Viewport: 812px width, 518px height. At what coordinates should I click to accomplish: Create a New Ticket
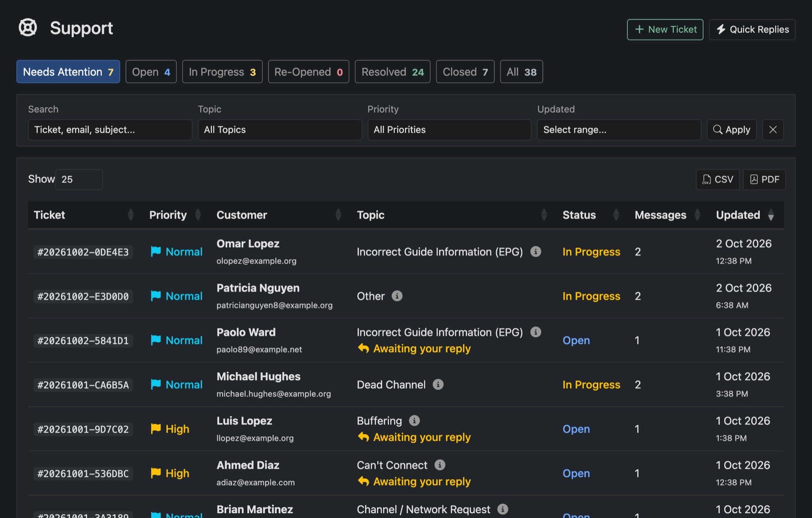[665, 29]
